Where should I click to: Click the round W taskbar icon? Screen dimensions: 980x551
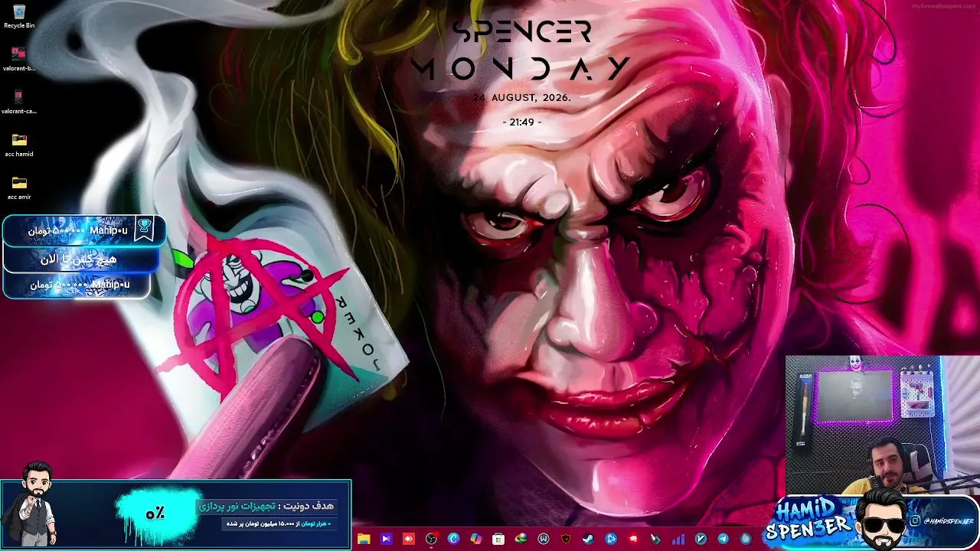coord(544,539)
